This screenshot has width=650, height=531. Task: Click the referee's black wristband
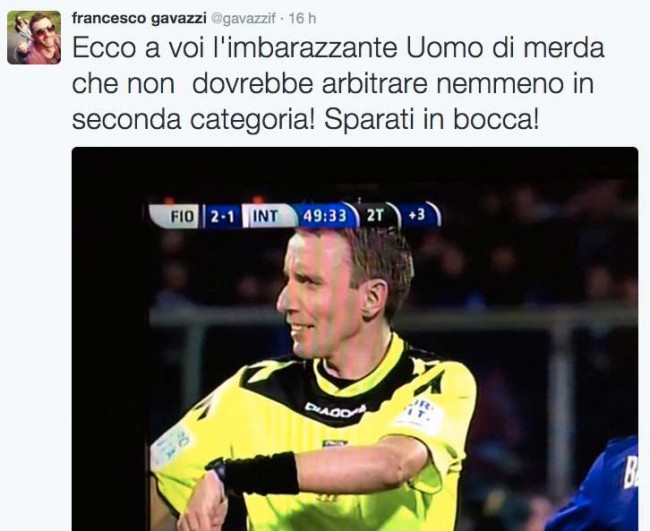pyautogui.click(x=261, y=473)
